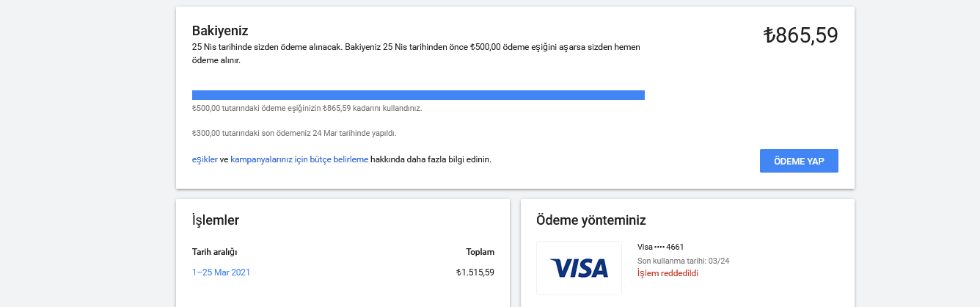This screenshot has height=307, width=980.
Task: Click the 25 Nis payment description paragraph
Action: point(416,54)
